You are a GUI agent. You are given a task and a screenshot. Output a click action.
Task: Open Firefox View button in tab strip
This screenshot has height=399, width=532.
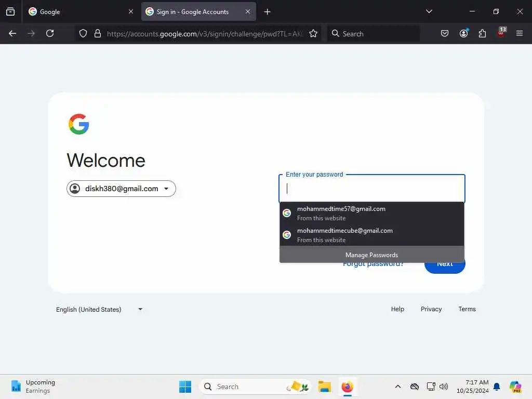point(10,11)
